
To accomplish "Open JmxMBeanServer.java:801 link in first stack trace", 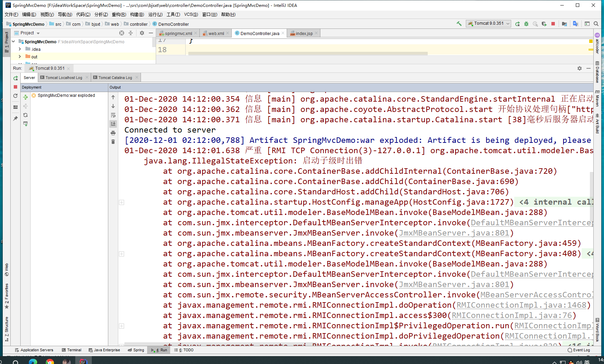I will pyautogui.click(x=454, y=233).
